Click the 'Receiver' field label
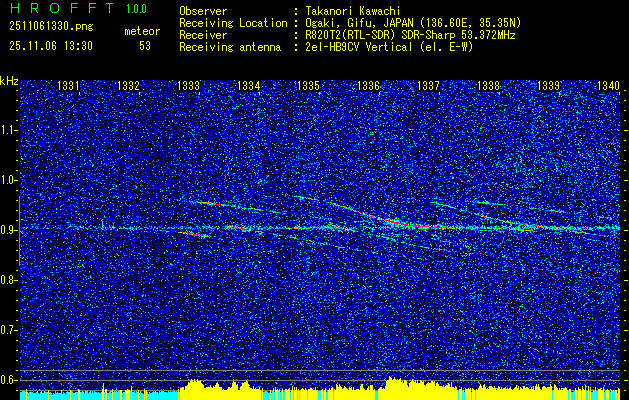The width and height of the screenshot is (629, 400). 203,35
